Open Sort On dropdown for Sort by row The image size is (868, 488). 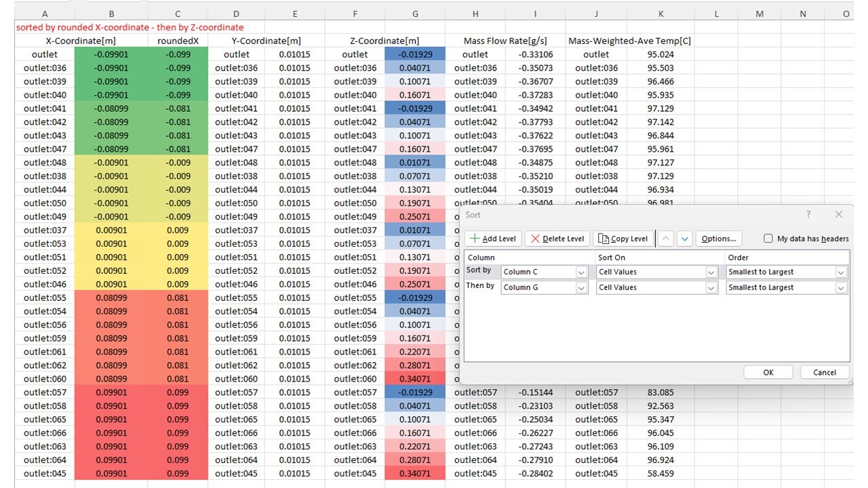[x=711, y=272]
